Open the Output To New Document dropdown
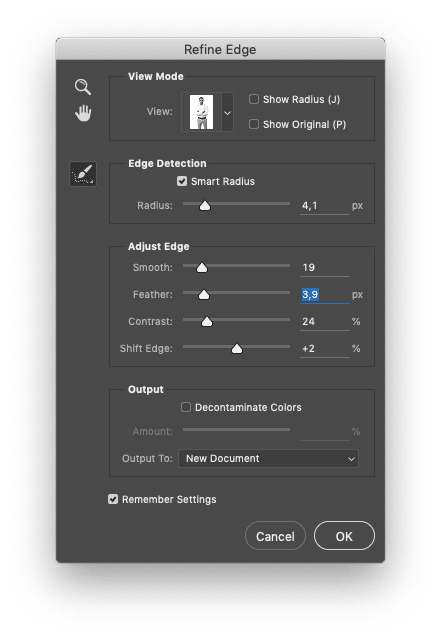 (268, 459)
